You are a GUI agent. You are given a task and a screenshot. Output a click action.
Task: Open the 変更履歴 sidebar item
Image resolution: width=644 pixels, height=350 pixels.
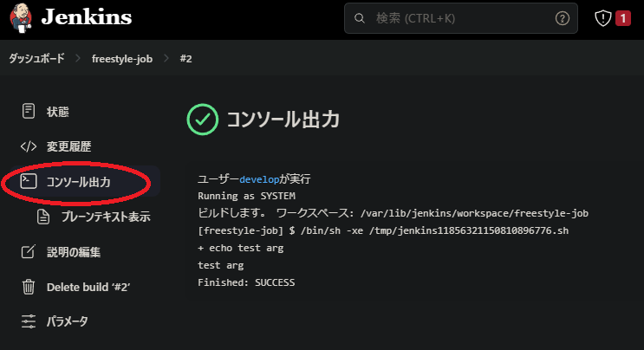point(68,146)
